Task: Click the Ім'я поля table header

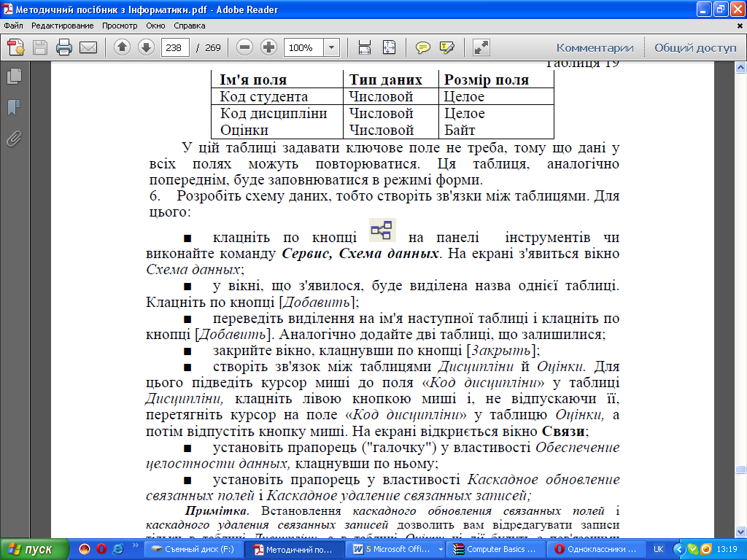Action: pyautogui.click(x=253, y=80)
